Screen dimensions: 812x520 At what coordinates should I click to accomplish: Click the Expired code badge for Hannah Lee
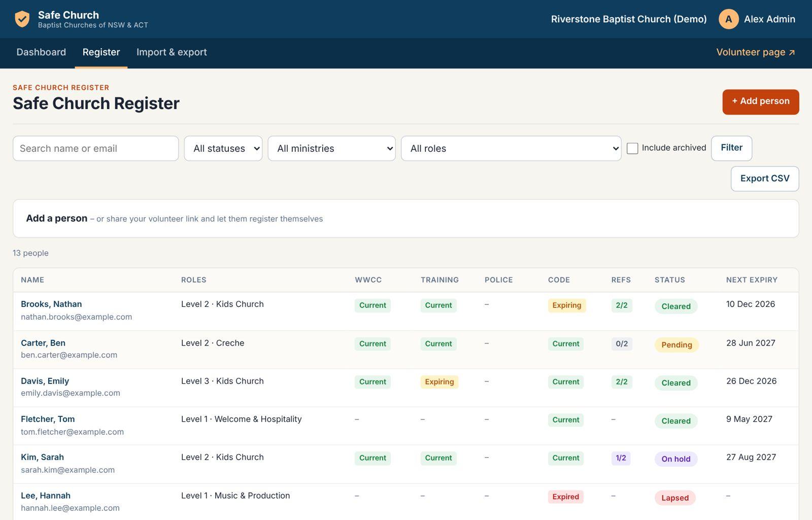(x=565, y=497)
